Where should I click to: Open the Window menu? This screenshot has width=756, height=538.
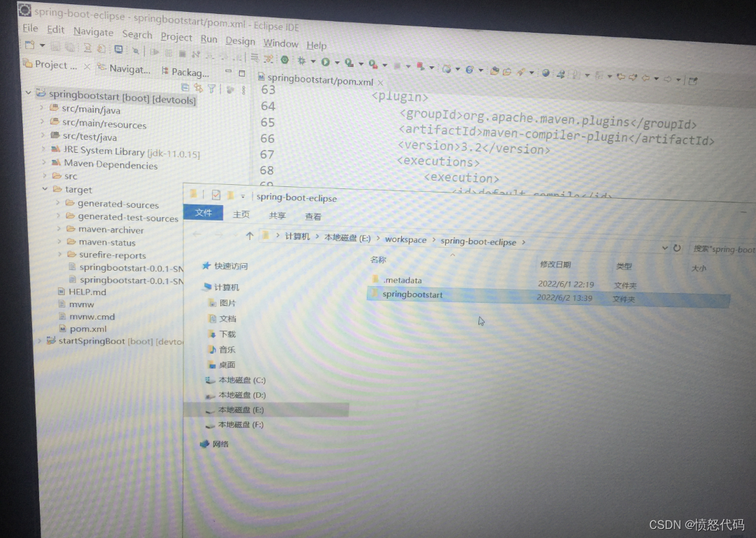coord(280,43)
